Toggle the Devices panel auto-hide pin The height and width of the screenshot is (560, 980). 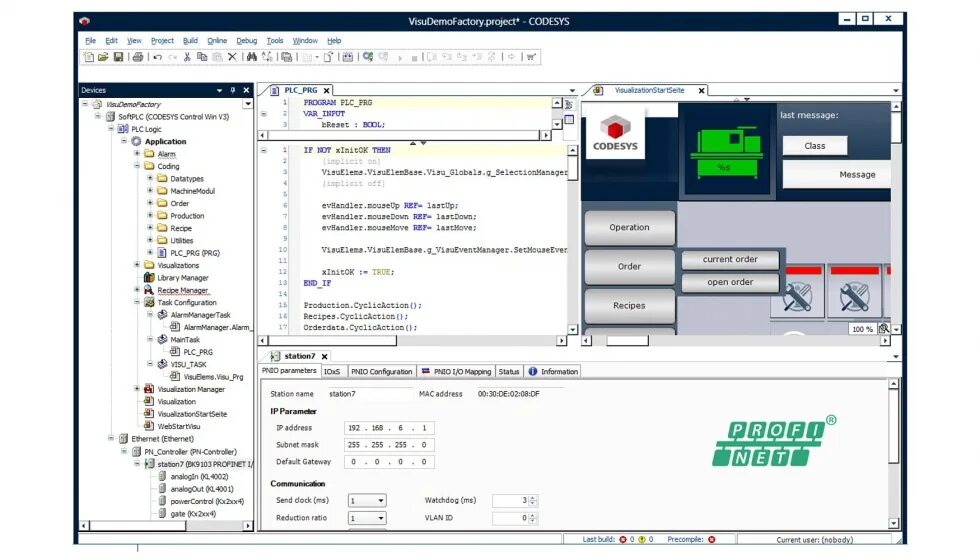(232, 90)
